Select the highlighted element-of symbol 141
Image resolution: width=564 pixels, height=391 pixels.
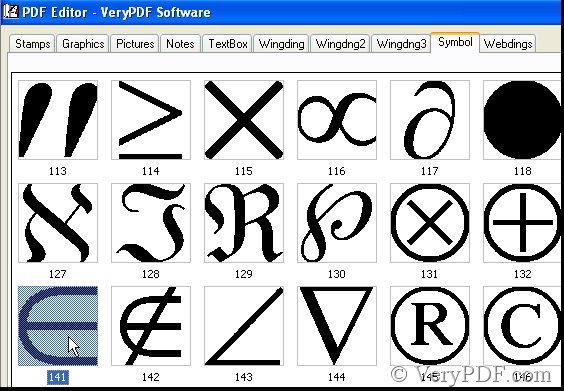(x=58, y=326)
